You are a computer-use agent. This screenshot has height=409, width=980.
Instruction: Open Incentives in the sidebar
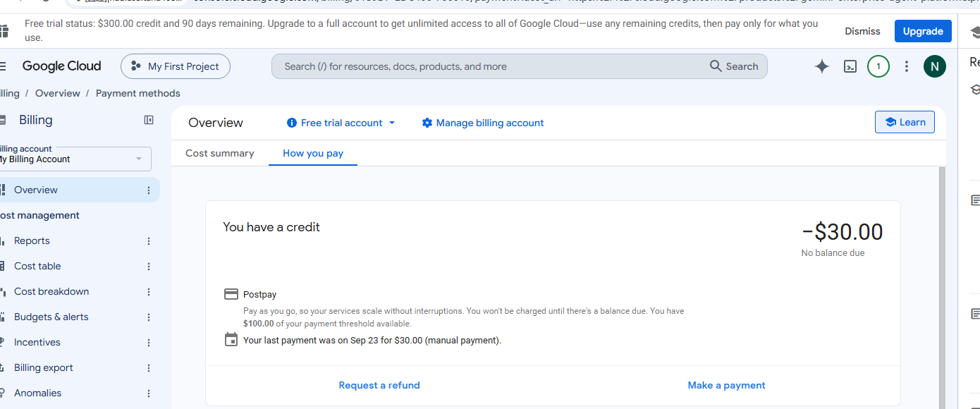click(37, 342)
